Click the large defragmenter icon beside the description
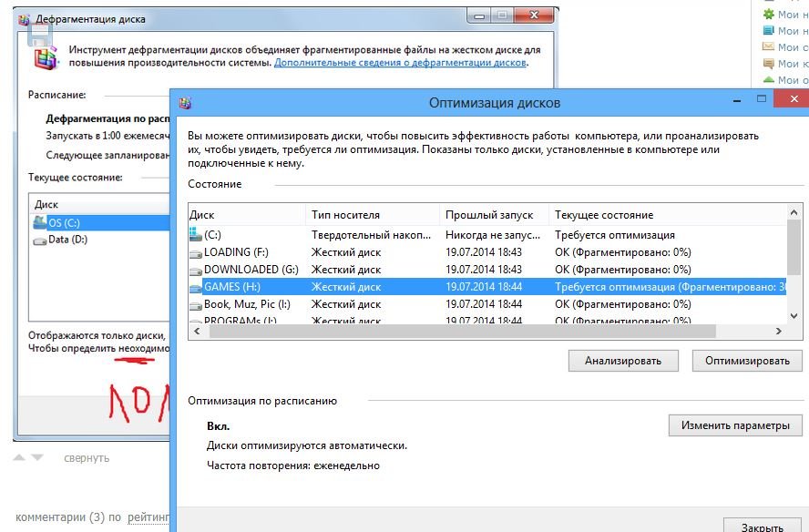809x532 pixels. (44, 56)
